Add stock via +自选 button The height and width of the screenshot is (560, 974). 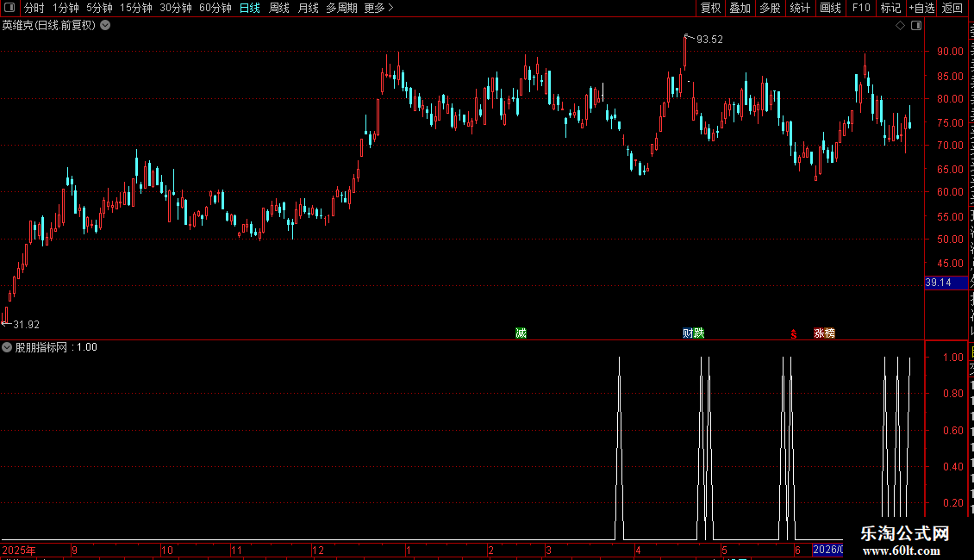921,8
